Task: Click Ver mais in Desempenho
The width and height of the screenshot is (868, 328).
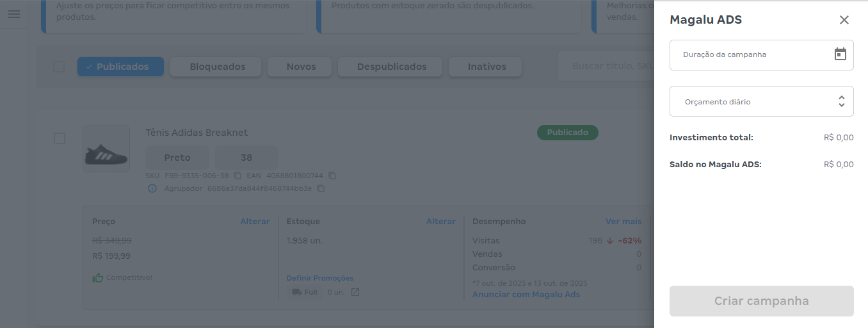Action: 623,221
